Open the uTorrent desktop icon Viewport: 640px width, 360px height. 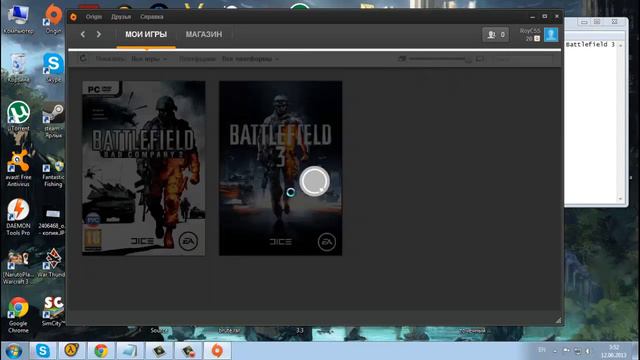tap(18, 116)
